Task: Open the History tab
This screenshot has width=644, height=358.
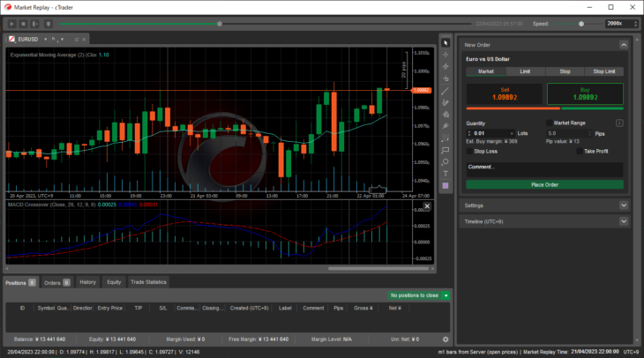Action: [x=88, y=282]
